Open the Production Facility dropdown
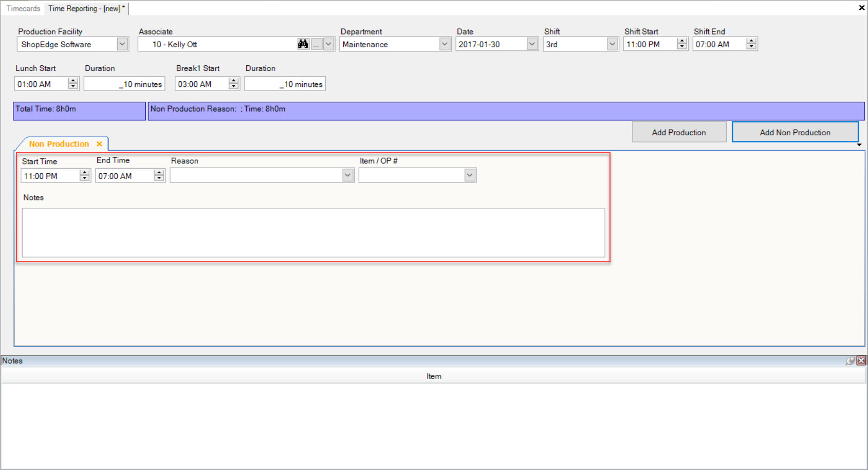The width and height of the screenshot is (868, 470). pos(122,44)
